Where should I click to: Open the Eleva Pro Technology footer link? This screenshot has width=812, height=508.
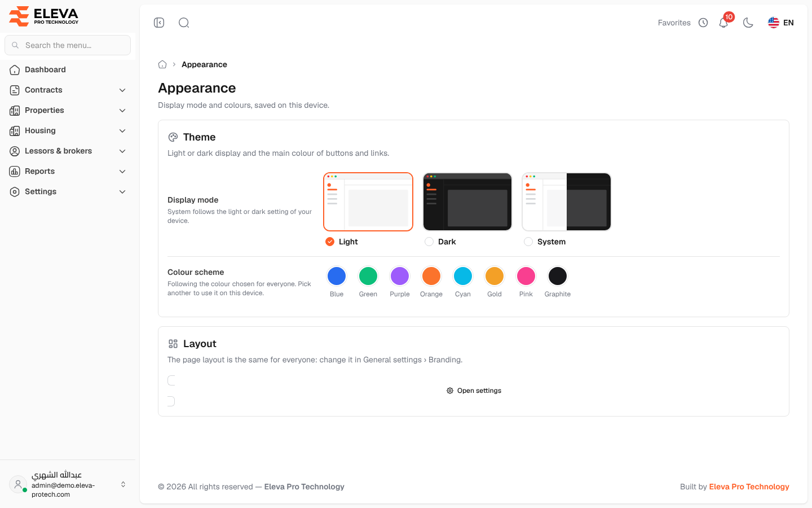click(x=749, y=487)
